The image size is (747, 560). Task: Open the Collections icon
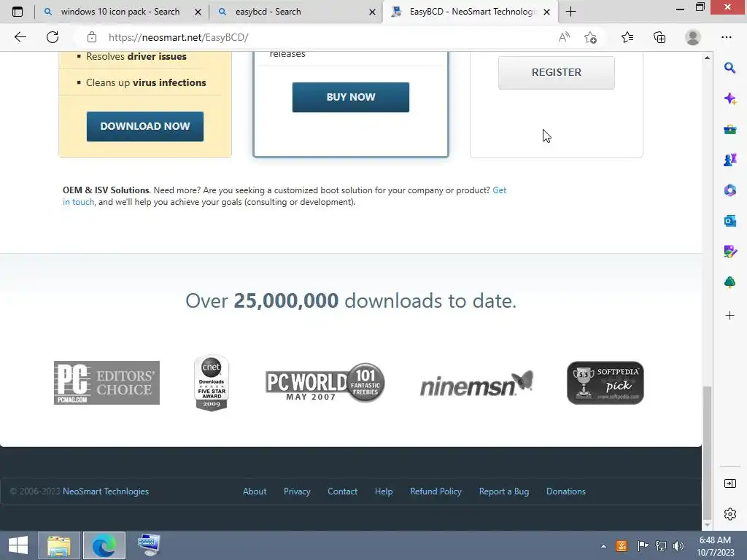click(x=659, y=37)
